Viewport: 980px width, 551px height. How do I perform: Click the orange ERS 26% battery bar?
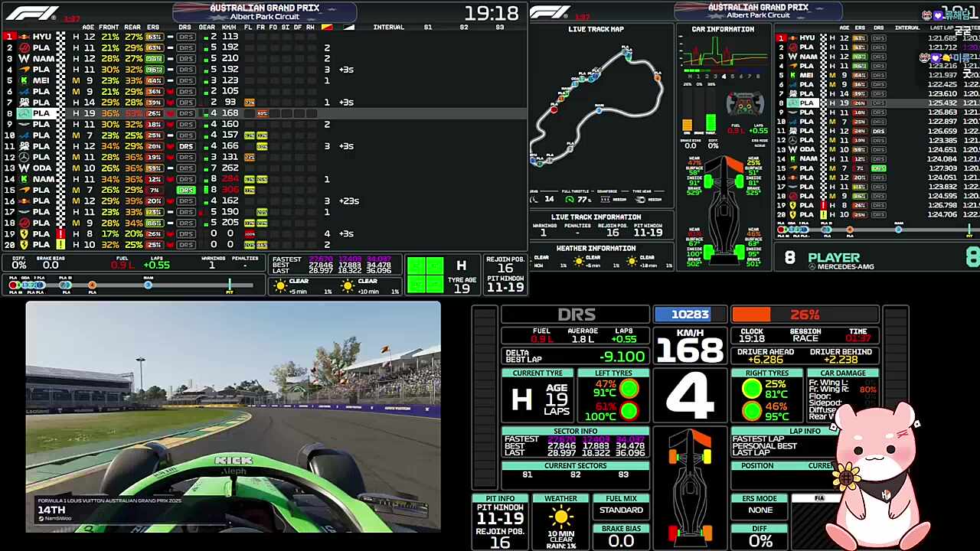point(804,315)
